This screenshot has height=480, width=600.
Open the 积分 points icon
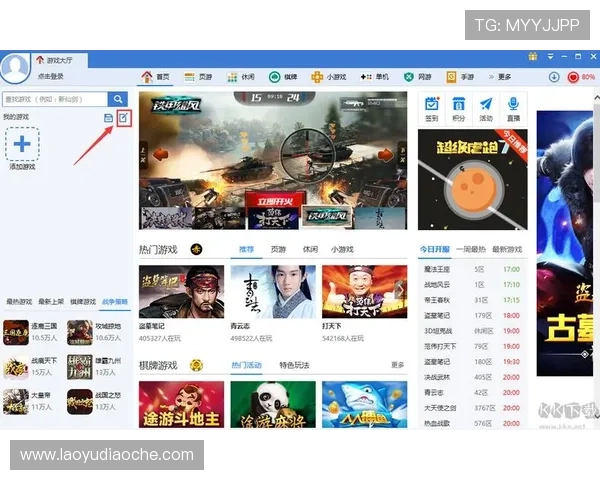[x=458, y=108]
